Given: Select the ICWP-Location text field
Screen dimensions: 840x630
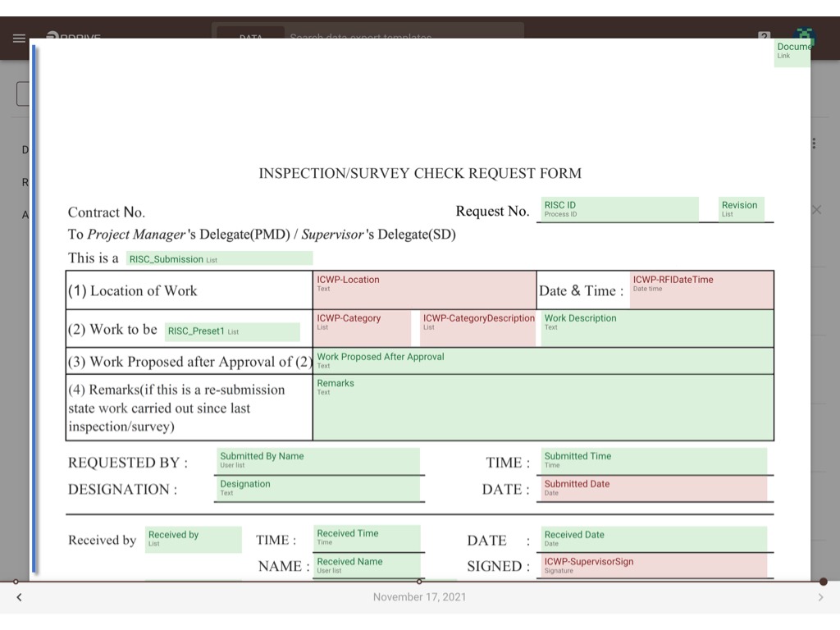Looking at the screenshot, I should click(x=425, y=290).
